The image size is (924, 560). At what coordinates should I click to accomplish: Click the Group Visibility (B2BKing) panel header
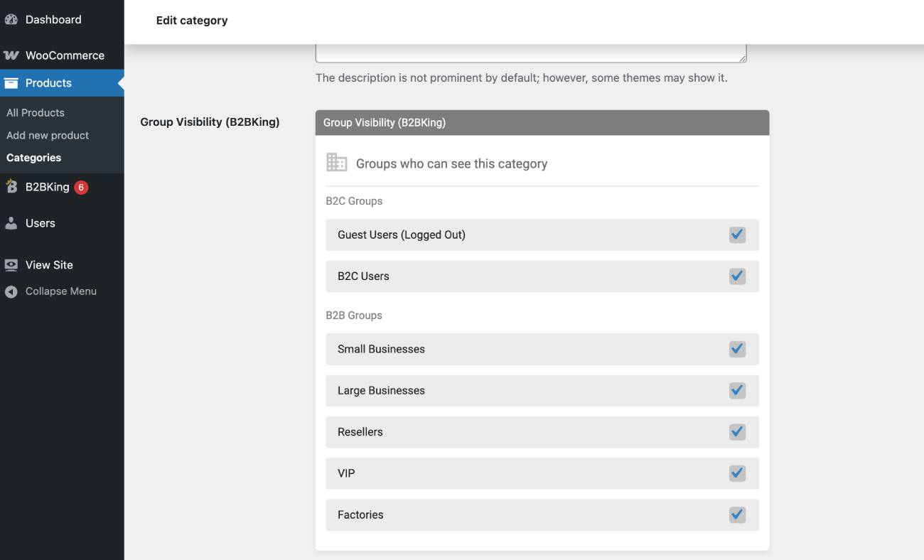point(542,122)
